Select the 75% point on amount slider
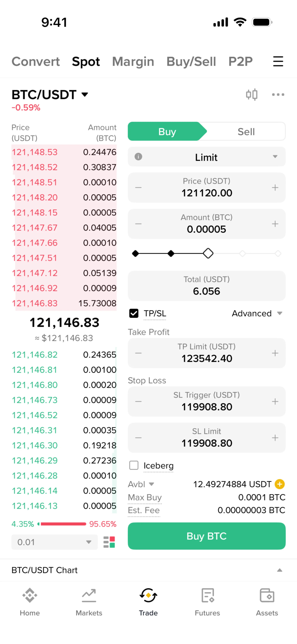 [242, 253]
